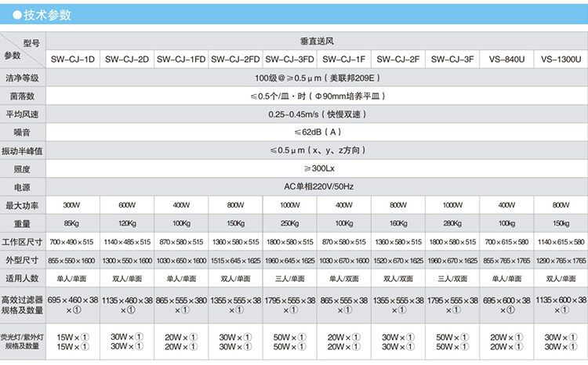Click the 0.25~0.45m/s wind speed value
Image resolution: width=588 pixels, height=365 pixels.
point(318,114)
